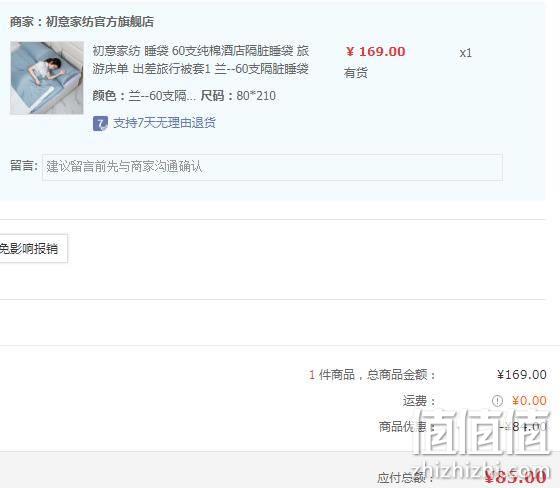Click the 运费 ¥0.00 shipping amount

point(529,401)
